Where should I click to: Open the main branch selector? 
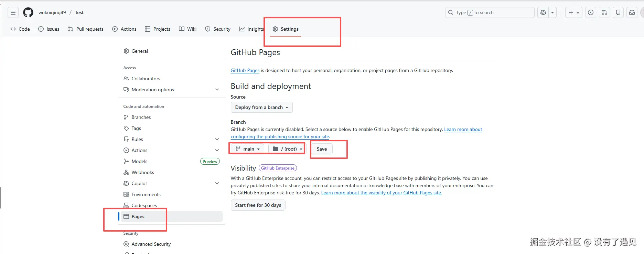pyautogui.click(x=248, y=149)
